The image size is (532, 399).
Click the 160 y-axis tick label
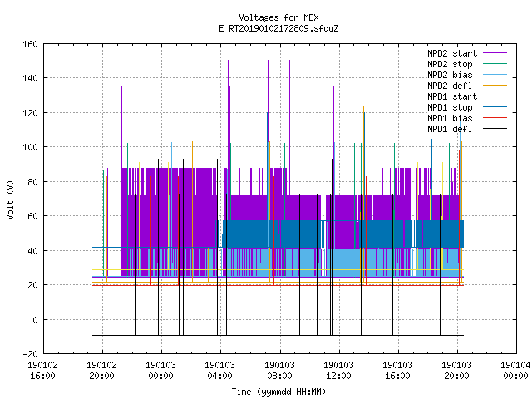pyautogui.click(x=30, y=44)
